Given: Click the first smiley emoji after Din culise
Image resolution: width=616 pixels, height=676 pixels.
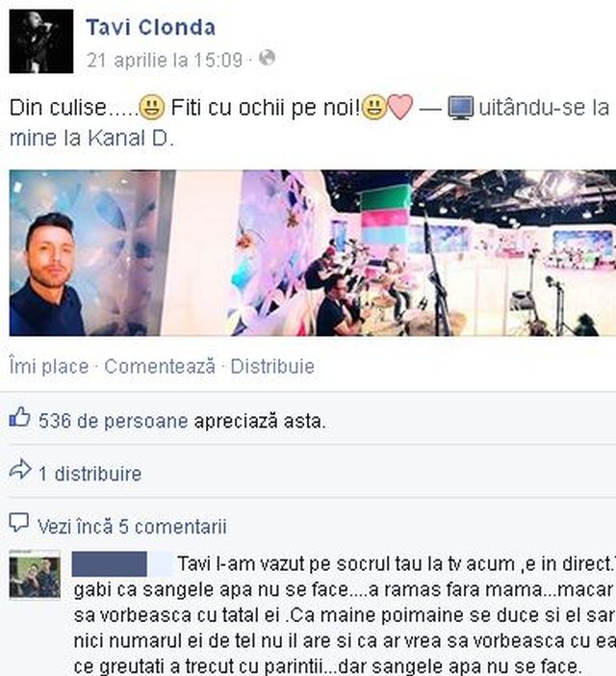Looking at the screenshot, I should [152, 107].
